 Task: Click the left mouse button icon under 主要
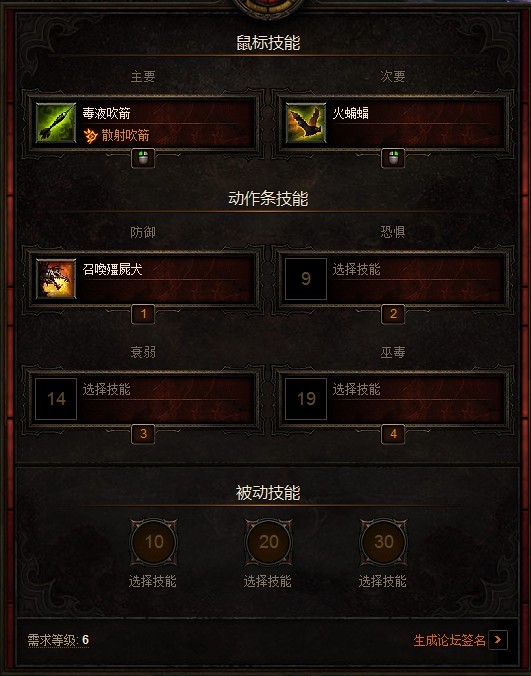143,158
